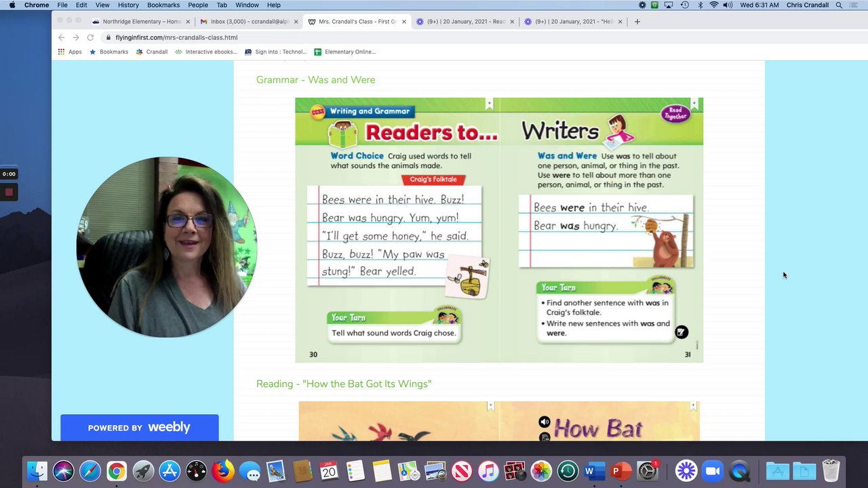Open Time Machine in the dock
Screen dimensions: 868x488
coord(568,470)
